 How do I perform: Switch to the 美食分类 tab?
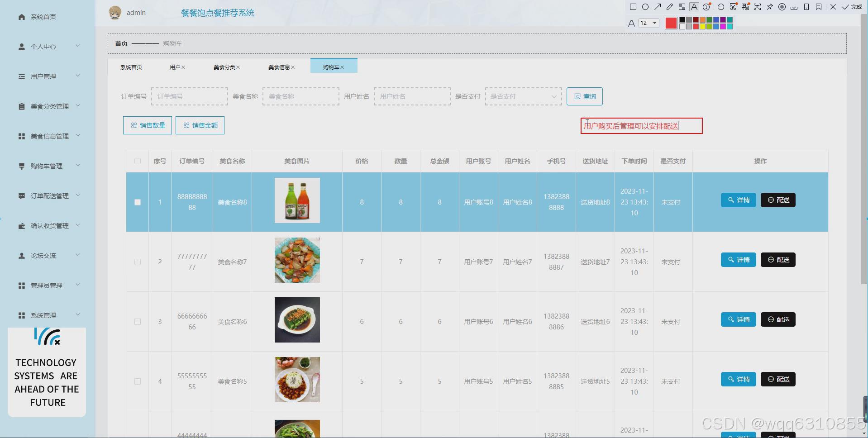pos(224,67)
